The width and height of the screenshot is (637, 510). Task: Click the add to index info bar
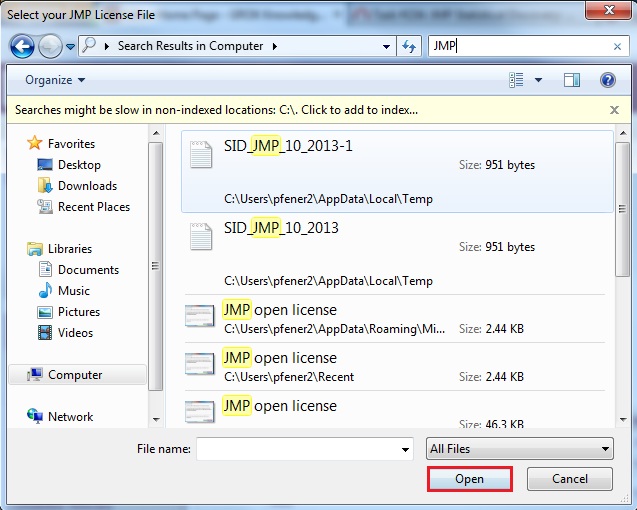(x=216, y=110)
